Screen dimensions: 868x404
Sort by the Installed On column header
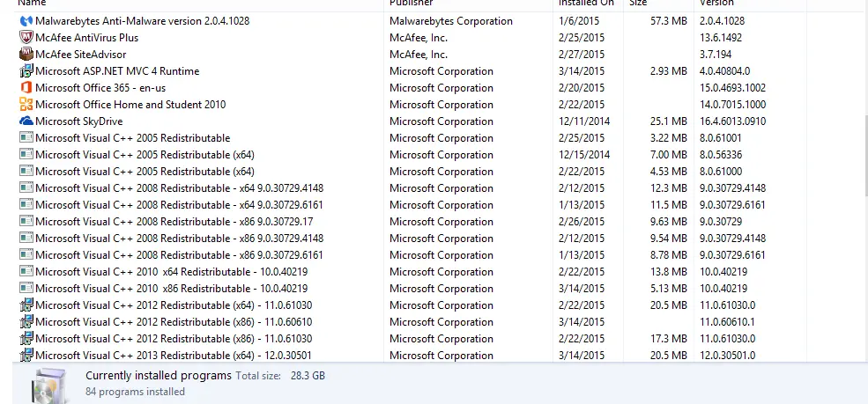[585, 4]
